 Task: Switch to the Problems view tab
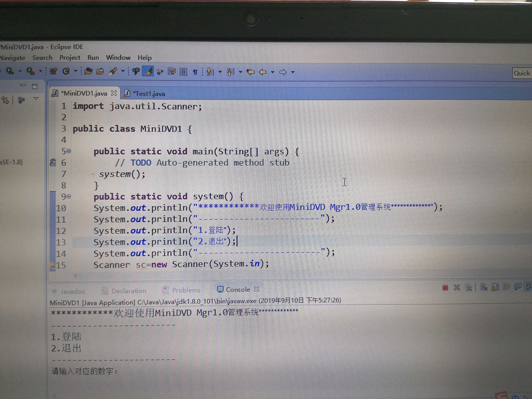pos(182,290)
